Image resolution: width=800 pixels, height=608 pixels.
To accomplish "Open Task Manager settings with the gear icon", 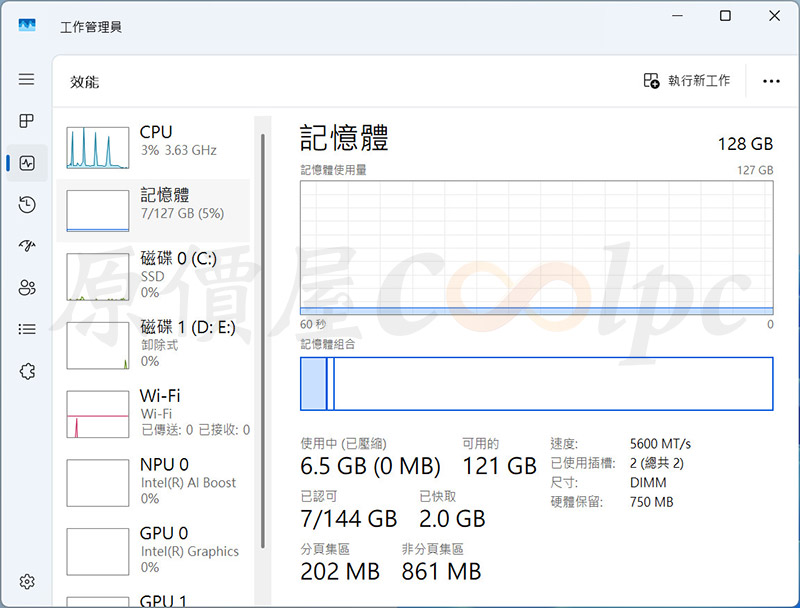I will click(x=27, y=581).
